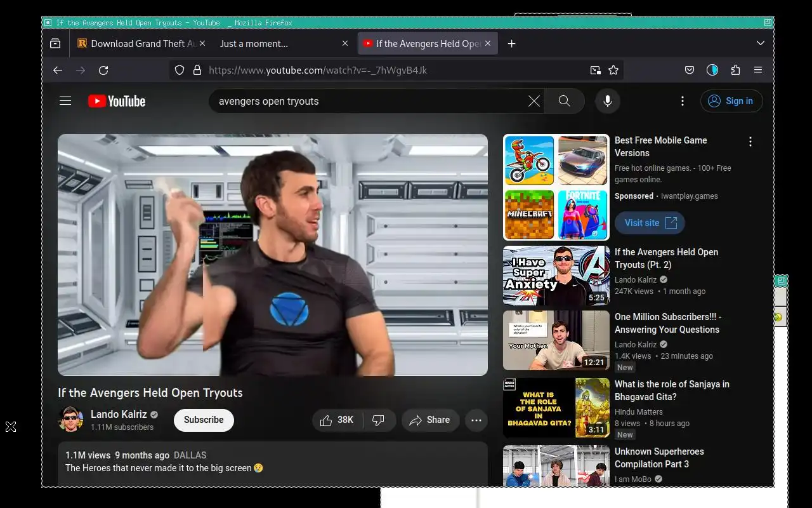812x508 pixels.
Task: Subscribe to Lando Kalriz channel
Action: click(x=204, y=420)
